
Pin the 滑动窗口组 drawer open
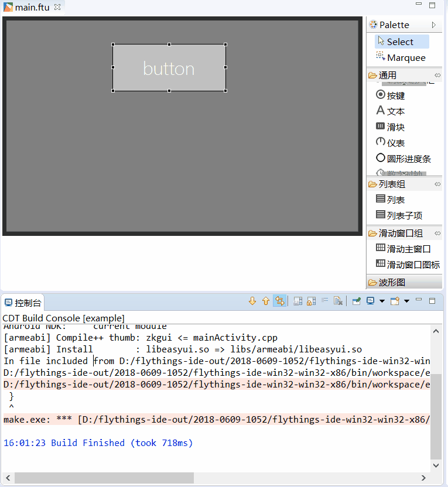click(437, 233)
